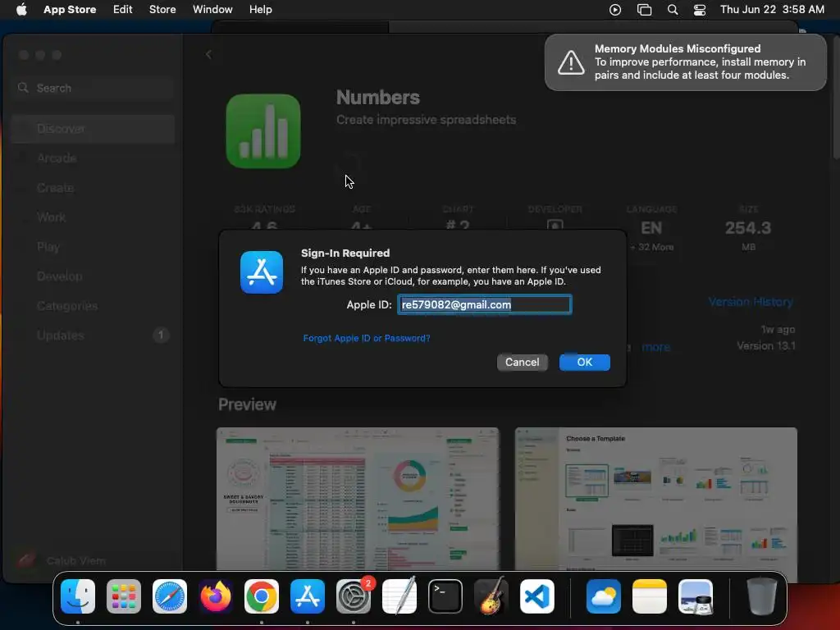Open GarageBand from the Dock
840x630 pixels.
(x=491, y=596)
